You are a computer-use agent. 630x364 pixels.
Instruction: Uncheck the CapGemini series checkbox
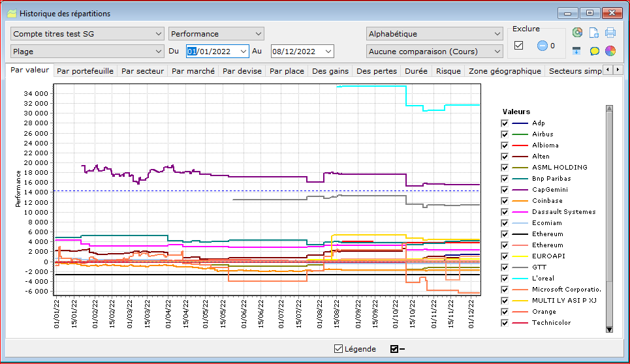pyautogui.click(x=505, y=190)
